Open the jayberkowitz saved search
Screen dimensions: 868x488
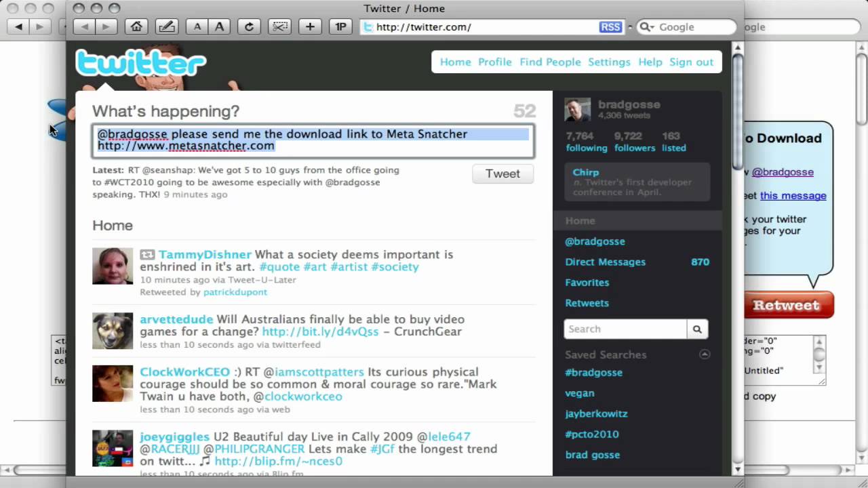[596, 413]
